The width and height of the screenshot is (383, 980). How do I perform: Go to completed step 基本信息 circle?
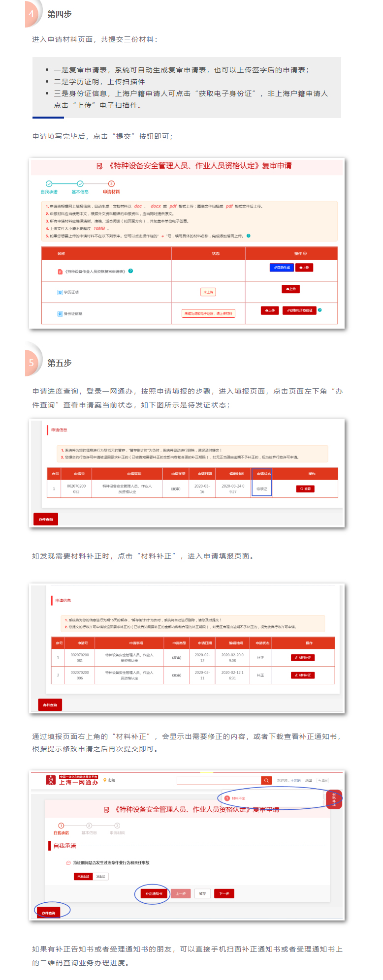[80, 184]
